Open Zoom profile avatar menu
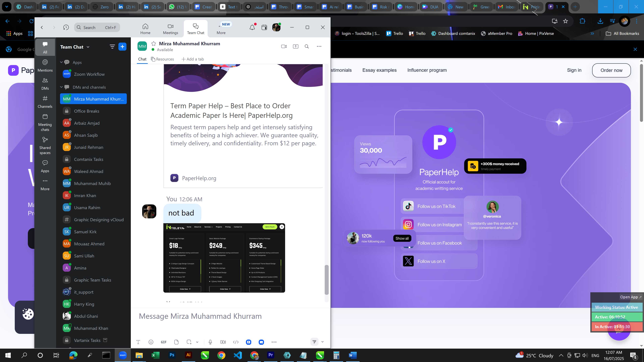Image resolution: width=644 pixels, height=362 pixels. [277, 27]
